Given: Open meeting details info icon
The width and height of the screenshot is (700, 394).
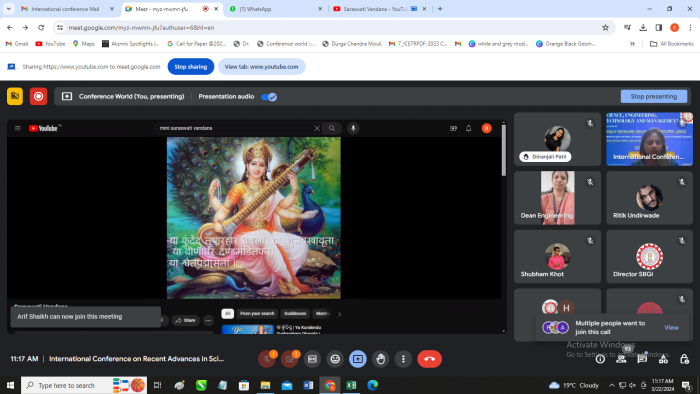Looking at the screenshot, I should 600,359.
